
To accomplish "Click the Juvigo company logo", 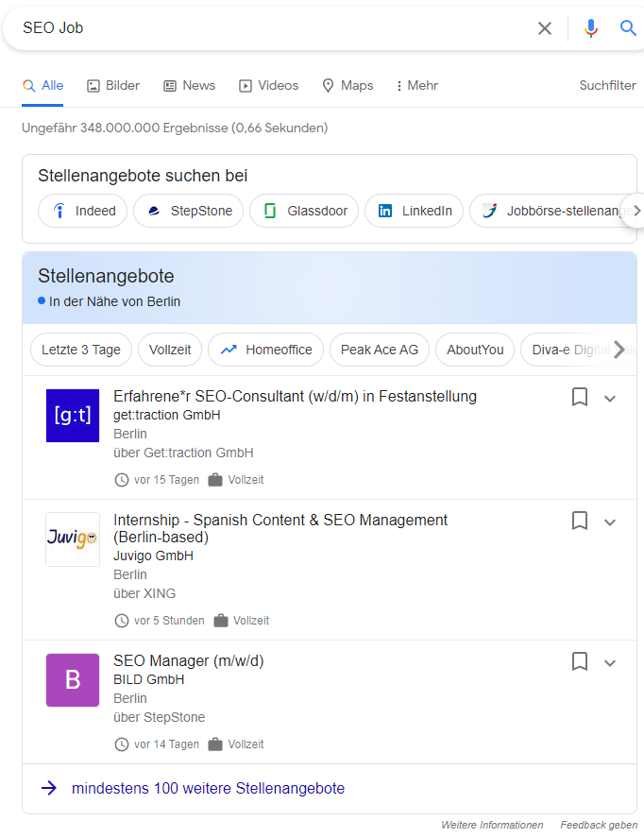I will [73, 539].
